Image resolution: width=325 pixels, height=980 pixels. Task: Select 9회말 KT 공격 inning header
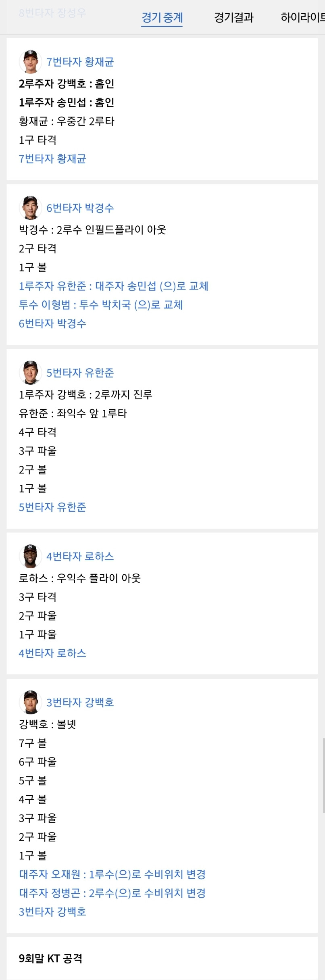point(50,958)
